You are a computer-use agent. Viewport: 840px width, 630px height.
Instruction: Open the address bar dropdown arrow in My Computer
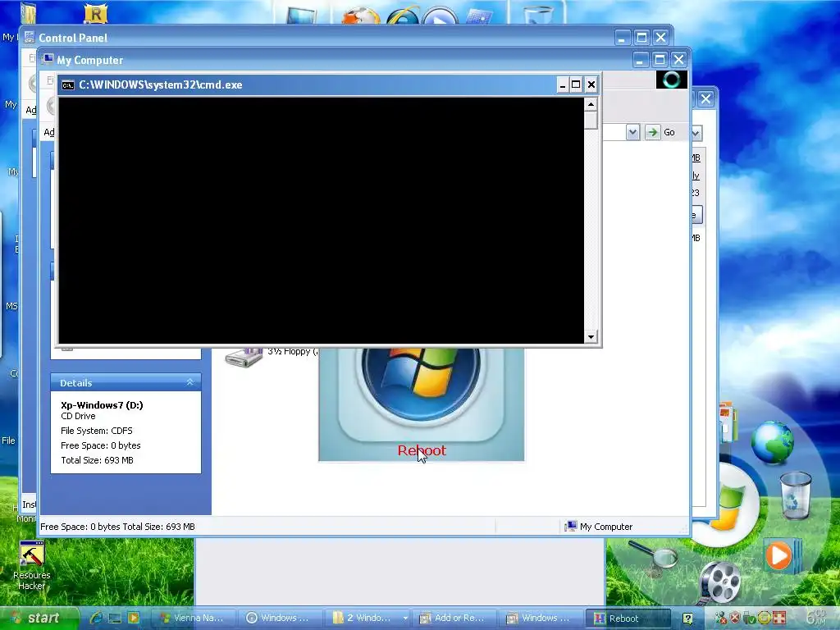tap(632, 132)
